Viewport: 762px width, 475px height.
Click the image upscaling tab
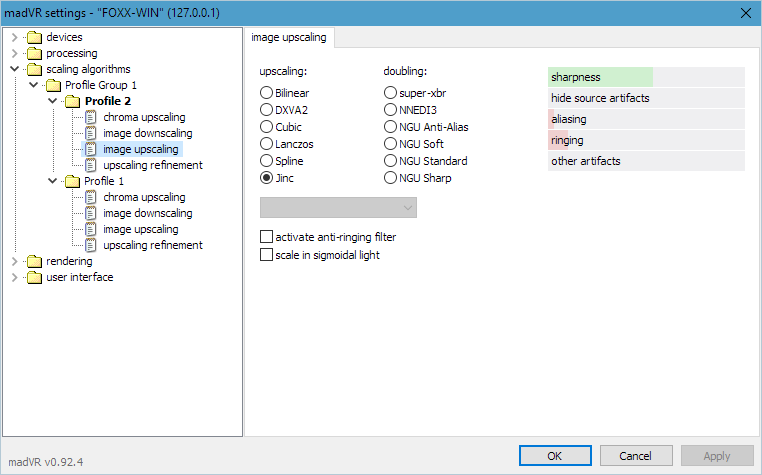(289, 37)
